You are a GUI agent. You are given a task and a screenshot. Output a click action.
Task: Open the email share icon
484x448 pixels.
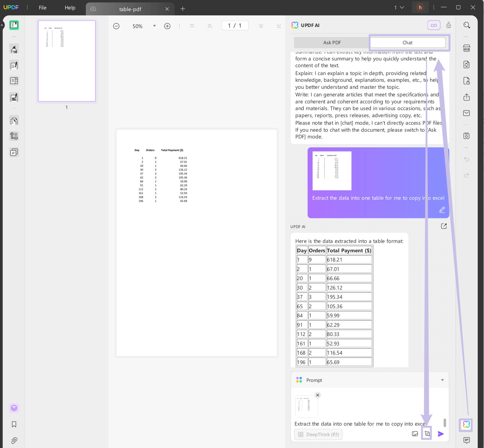pyautogui.click(x=467, y=113)
